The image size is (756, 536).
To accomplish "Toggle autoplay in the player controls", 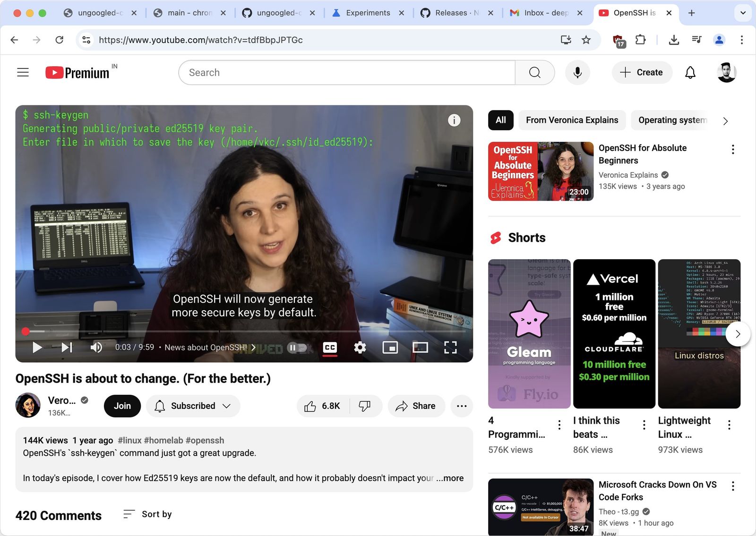I will tap(296, 347).
